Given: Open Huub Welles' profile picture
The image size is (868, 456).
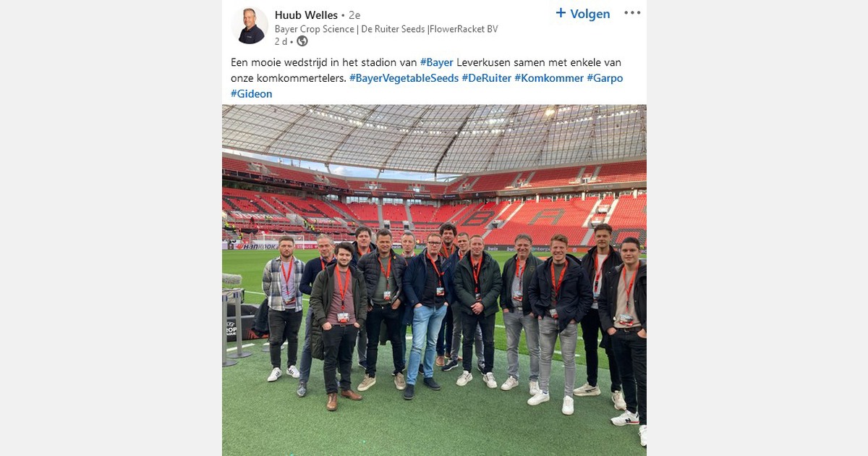Looking at the screenshot, I should 250,25.
